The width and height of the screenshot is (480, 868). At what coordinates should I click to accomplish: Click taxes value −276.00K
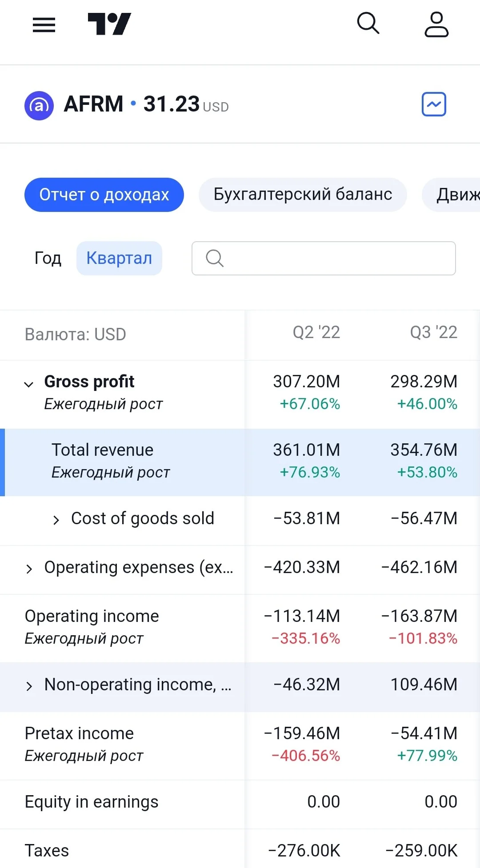pos(304,851)
